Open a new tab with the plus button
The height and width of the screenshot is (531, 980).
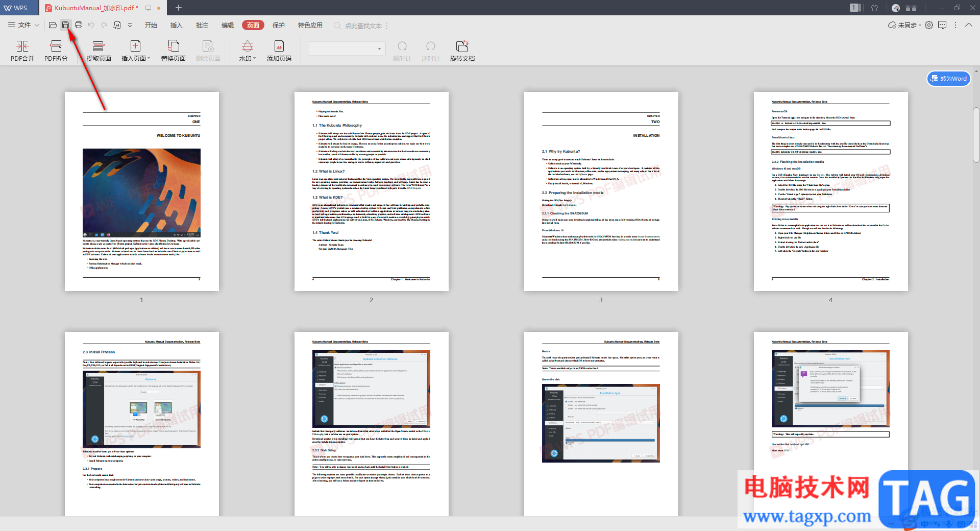point(179,8)
